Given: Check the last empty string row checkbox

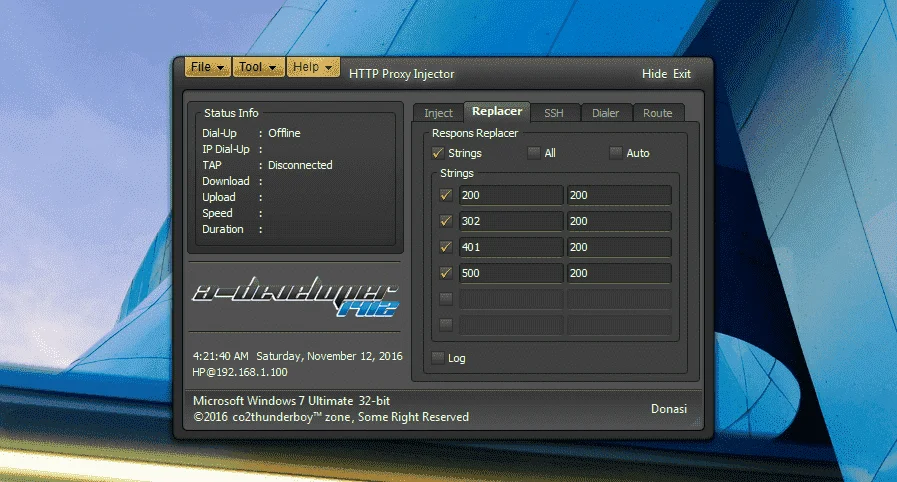Looking at the screenshot, I should click(446, 325).
